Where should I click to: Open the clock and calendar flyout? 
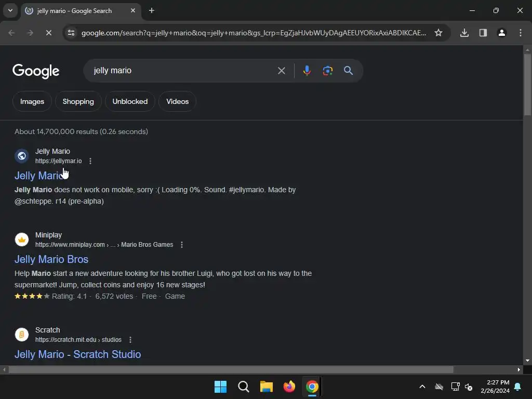[x=495, y=387]
